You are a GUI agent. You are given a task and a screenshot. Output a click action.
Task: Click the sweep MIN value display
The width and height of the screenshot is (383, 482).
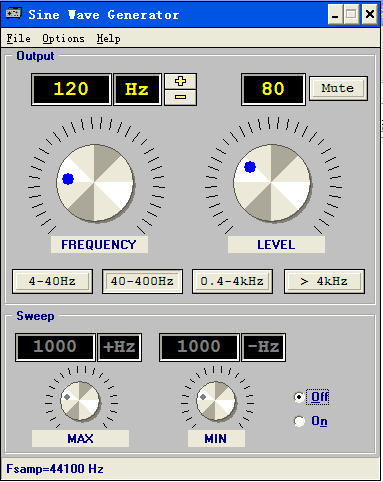tap(199, 347)
